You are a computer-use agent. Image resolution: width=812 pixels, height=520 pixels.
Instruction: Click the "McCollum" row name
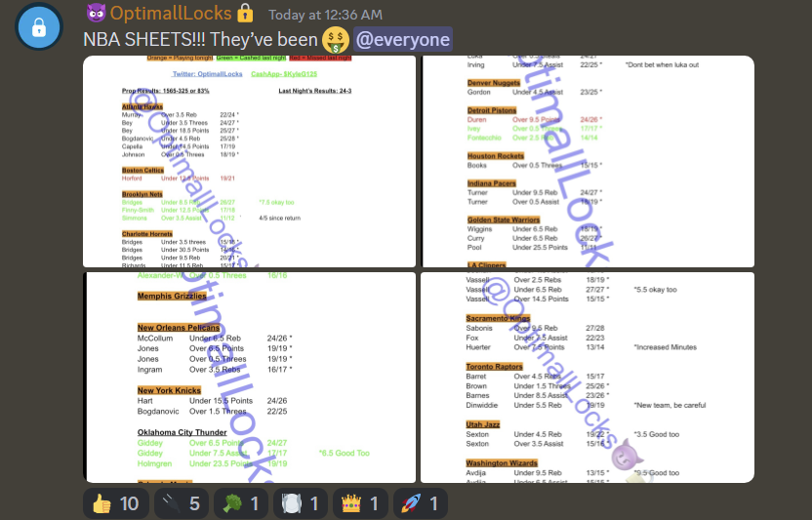click(155, 339)
